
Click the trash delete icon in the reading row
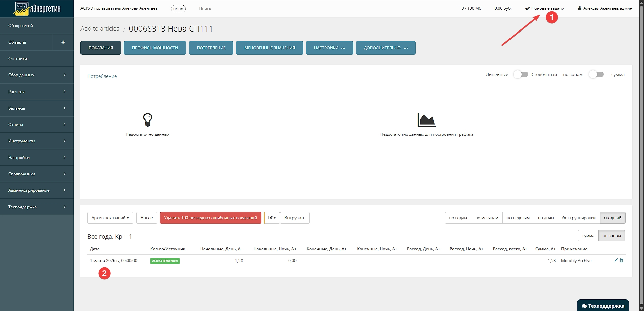[x=621, y=260]
